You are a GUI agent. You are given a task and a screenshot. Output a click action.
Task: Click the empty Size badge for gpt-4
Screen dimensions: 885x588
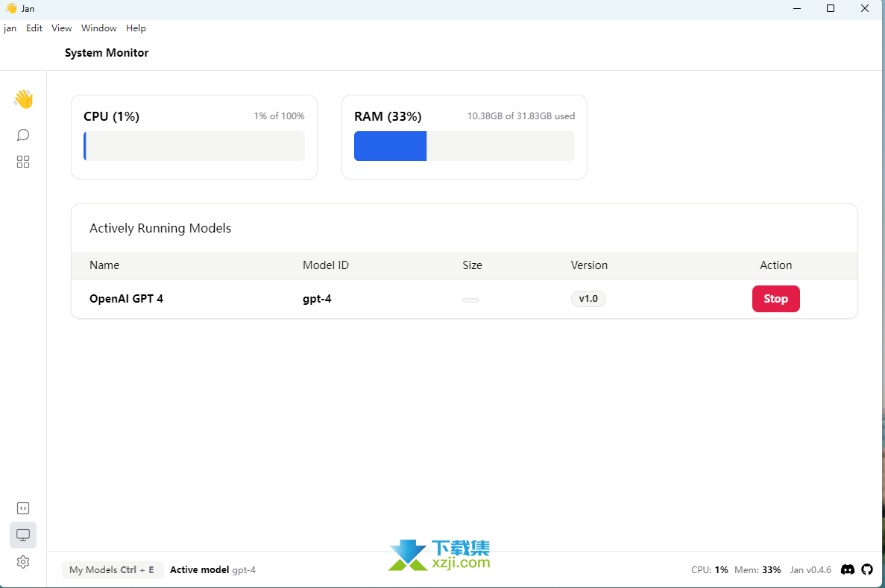[x=470, y=300]
